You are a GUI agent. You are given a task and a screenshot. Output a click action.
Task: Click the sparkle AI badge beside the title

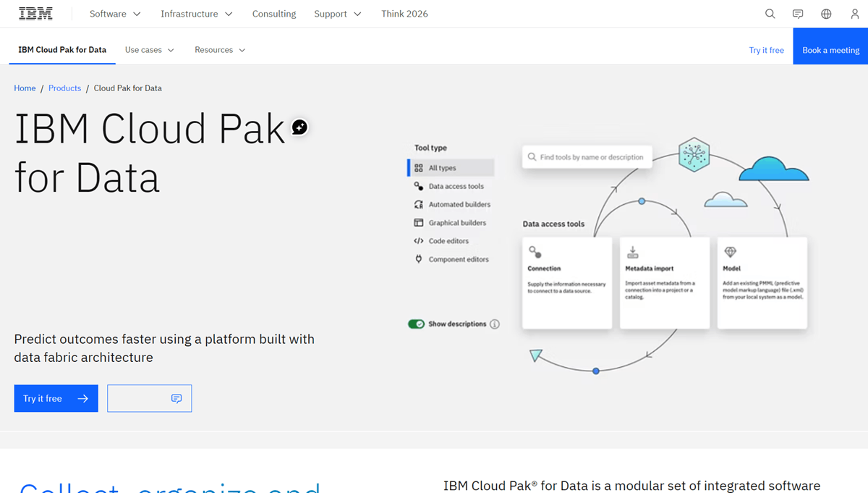coord(299,127)
